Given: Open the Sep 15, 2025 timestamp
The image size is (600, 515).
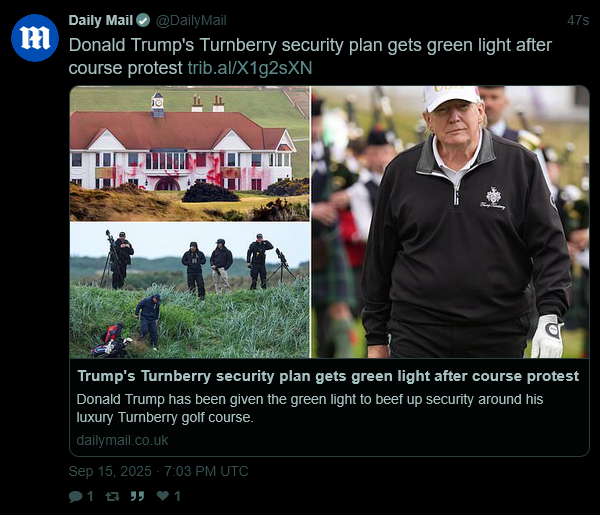Looking at the screenshot, I should point(158,471).
